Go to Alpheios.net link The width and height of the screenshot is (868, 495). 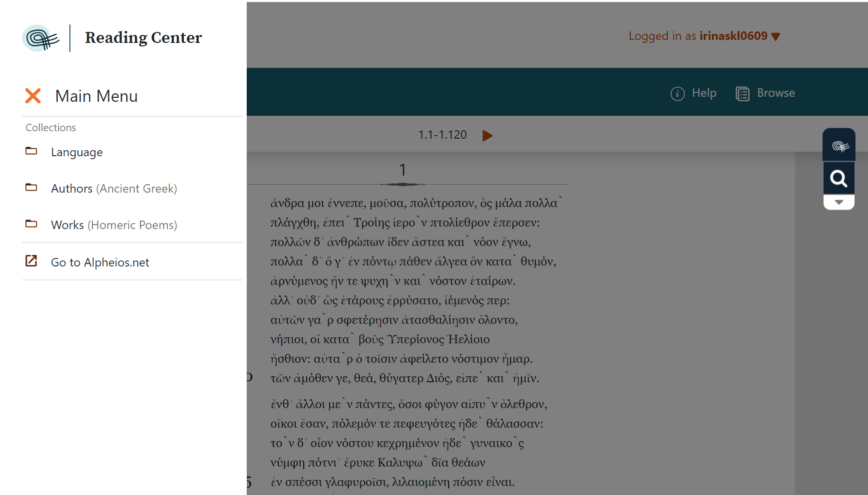[x=100, y=261]
